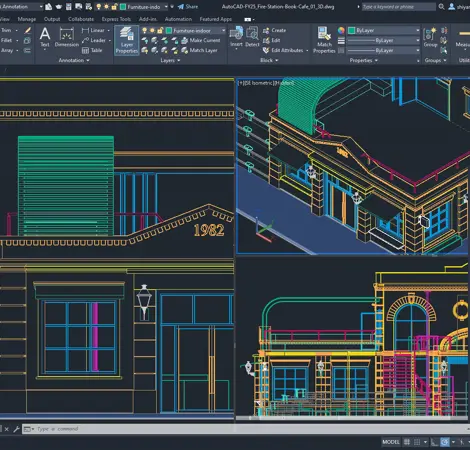Screen dimensions: 470x450
Task: Click the Trim button
Action: [x=6, y=30]
